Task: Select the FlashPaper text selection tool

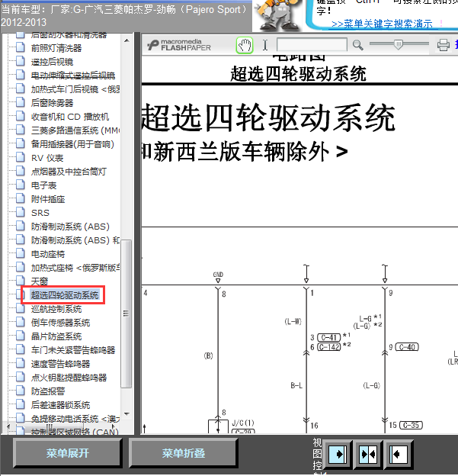Action: pyautogui.click(x=265, y=45)
